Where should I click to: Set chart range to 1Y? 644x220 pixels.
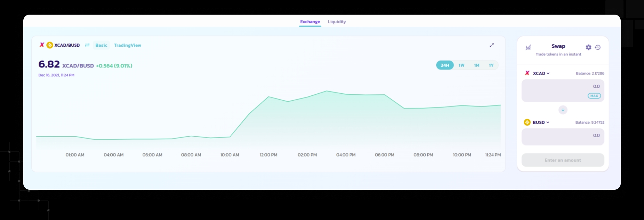[491, 65]
